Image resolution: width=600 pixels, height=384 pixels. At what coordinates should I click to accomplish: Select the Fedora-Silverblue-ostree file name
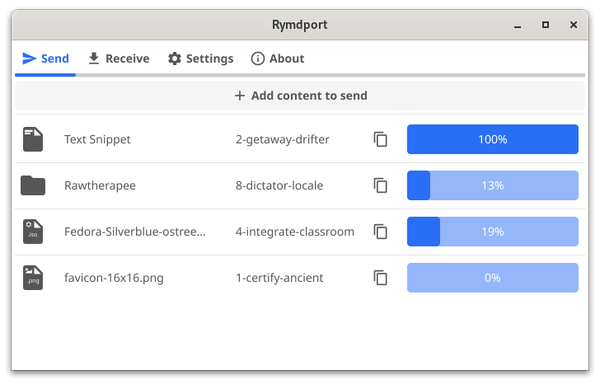click(x=135, y=232)
